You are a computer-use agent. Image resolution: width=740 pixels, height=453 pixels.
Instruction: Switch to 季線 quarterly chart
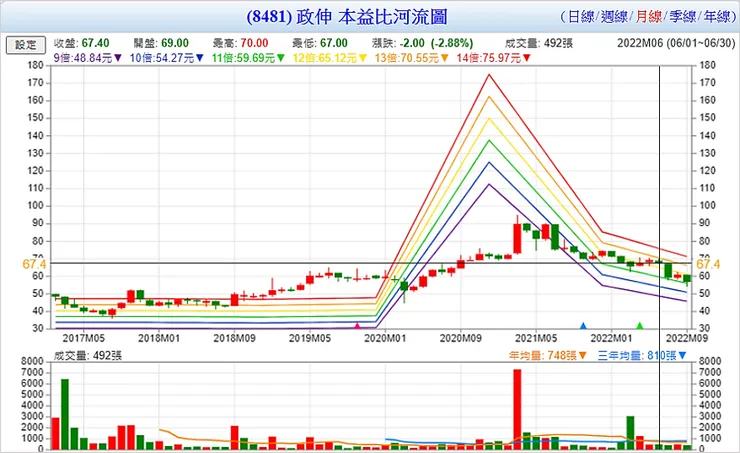tap(682, 17)
